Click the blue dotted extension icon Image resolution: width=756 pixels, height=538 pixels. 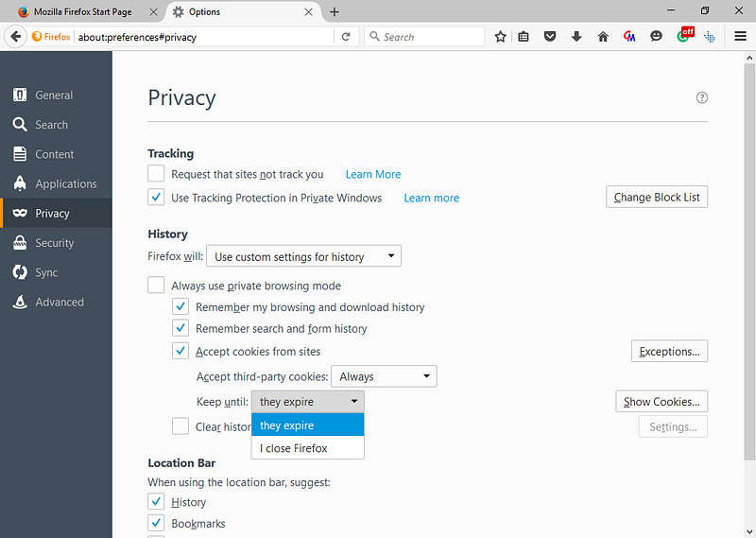click(x=710, y=37)
